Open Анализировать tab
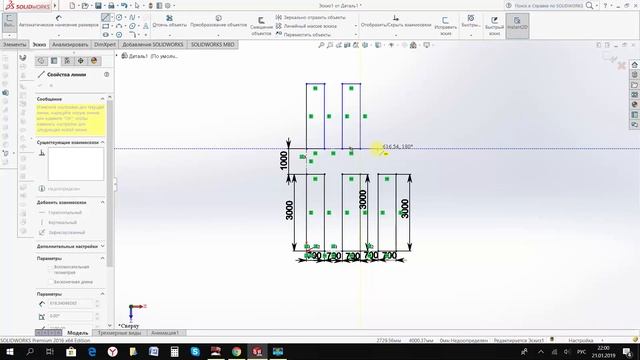Screen dimensions: 640x360 (70, 44)
